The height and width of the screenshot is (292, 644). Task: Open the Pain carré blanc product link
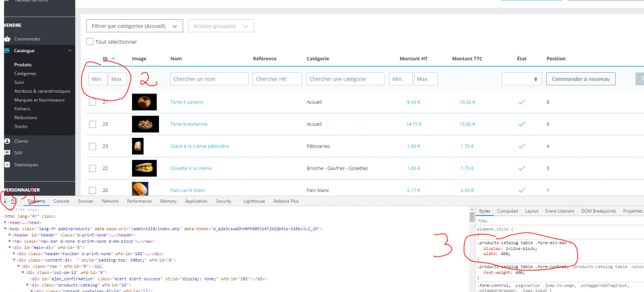(x=188, y=190)
